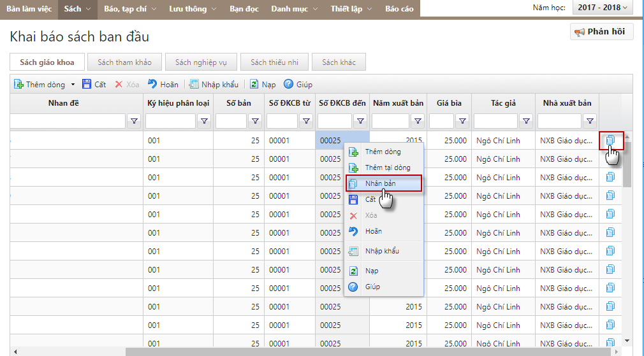Open the Năm học 2017 - 2018 dropdown
The height and width of the screenshot is (356, 644).
pyautogui.click(x=603, y=8)
